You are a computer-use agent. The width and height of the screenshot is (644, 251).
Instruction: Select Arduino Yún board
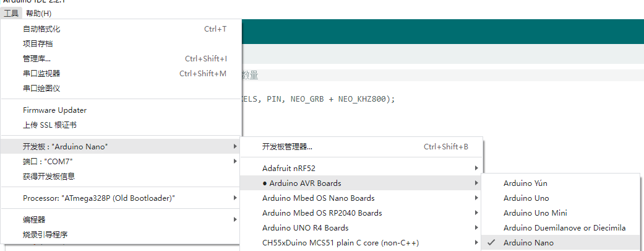560,183
